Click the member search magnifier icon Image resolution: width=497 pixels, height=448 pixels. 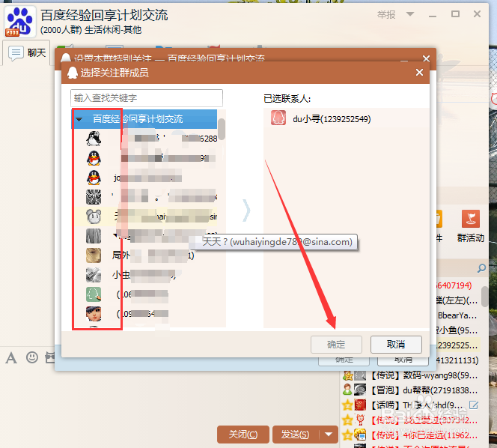pyautogui.click(x=481, y=268)
